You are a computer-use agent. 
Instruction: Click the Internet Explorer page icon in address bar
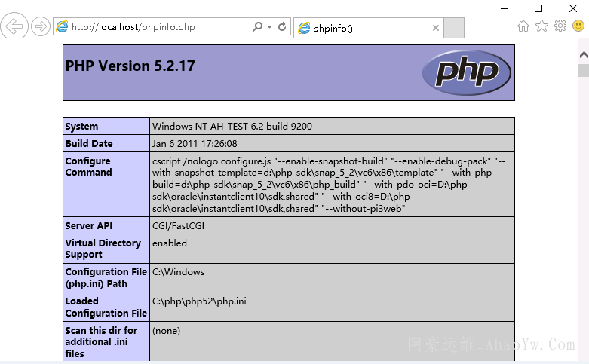[x=62, y=27]
